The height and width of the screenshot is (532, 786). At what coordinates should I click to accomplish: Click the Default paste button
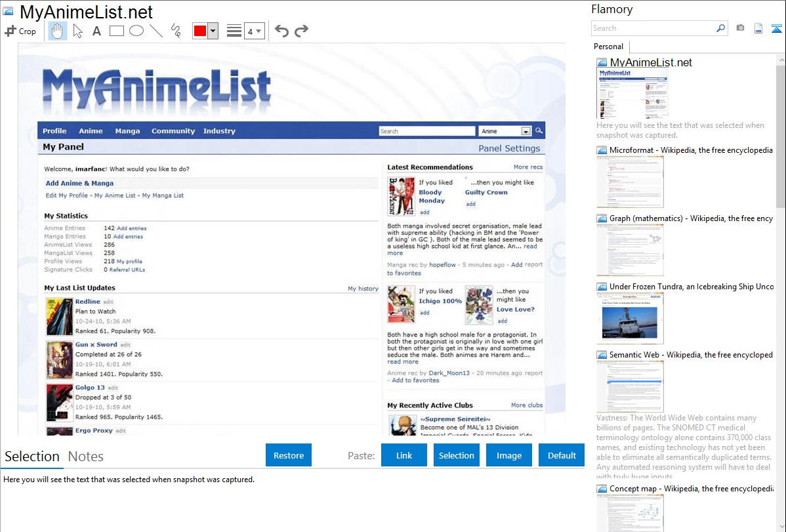tap(562, 455)
